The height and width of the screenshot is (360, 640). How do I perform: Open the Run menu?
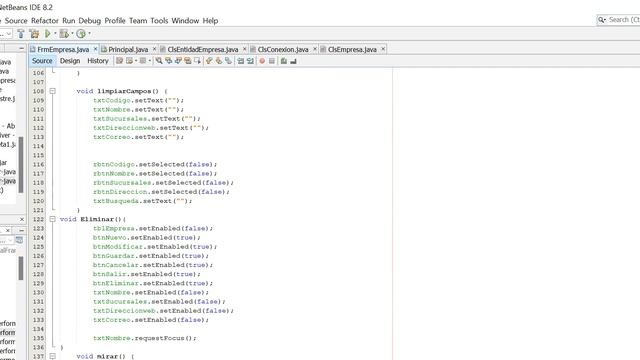(69, 21)
